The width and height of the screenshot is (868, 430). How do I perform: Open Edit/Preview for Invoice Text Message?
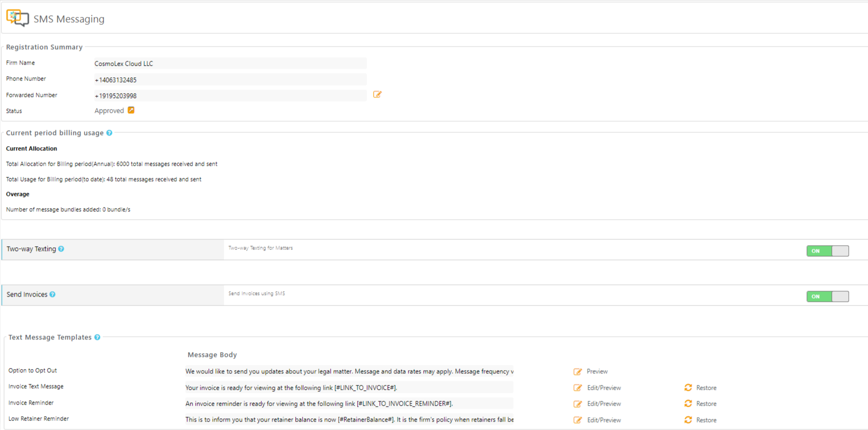click(604, 388)
